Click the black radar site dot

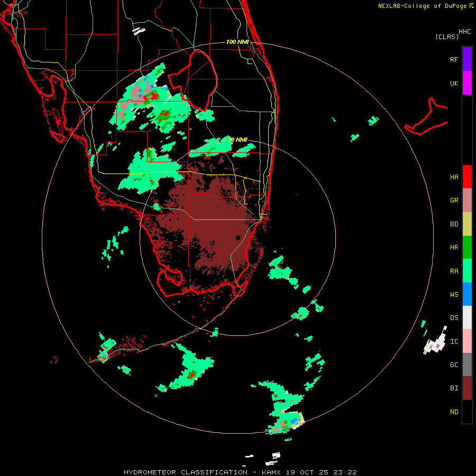coord(237,237)
